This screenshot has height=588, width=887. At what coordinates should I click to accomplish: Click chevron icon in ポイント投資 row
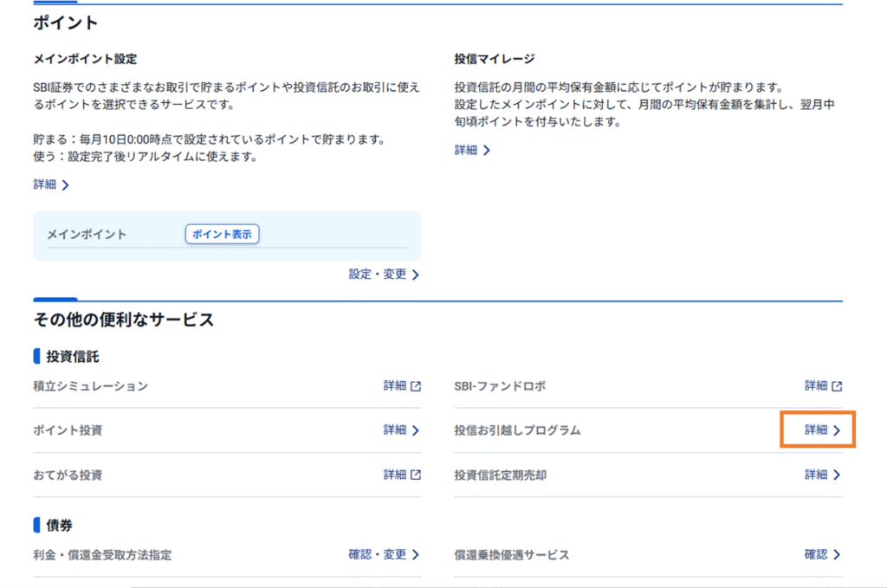416,430
